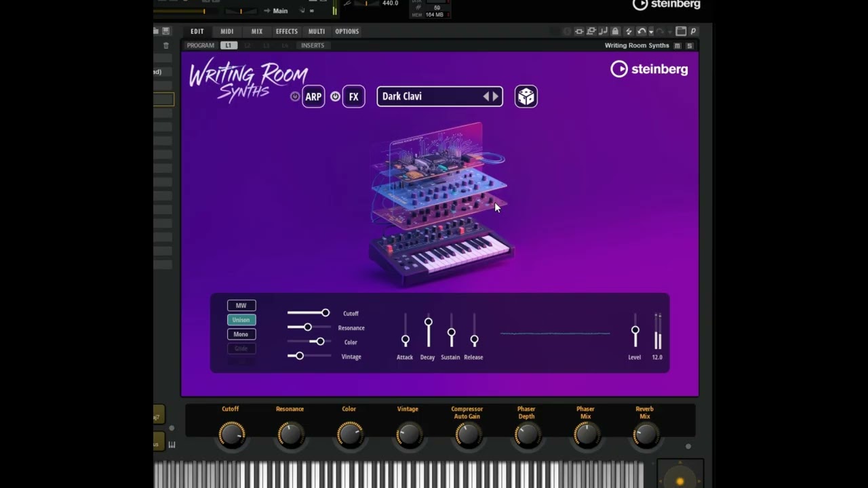Image resolution: width=868 pixels, height=488 pixels.
Task: Click the Level fader handle
Action: (635, 331)
